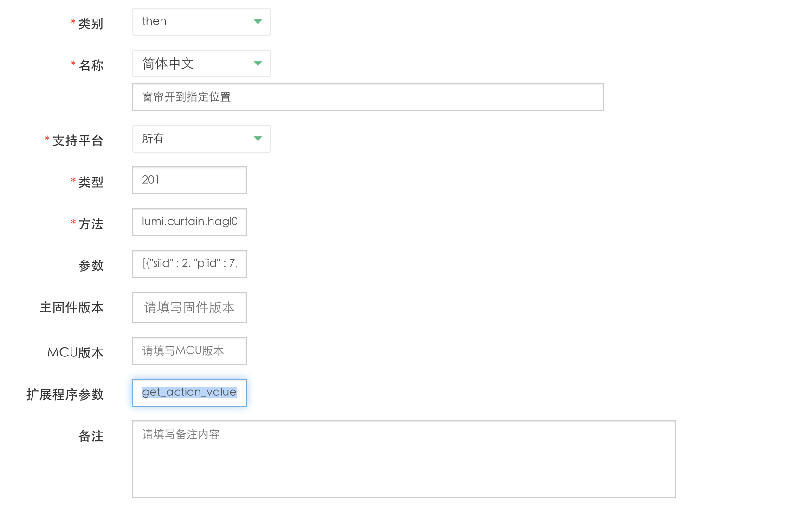Click the 请填写MCU版本 placeholder text

point(182,350)
